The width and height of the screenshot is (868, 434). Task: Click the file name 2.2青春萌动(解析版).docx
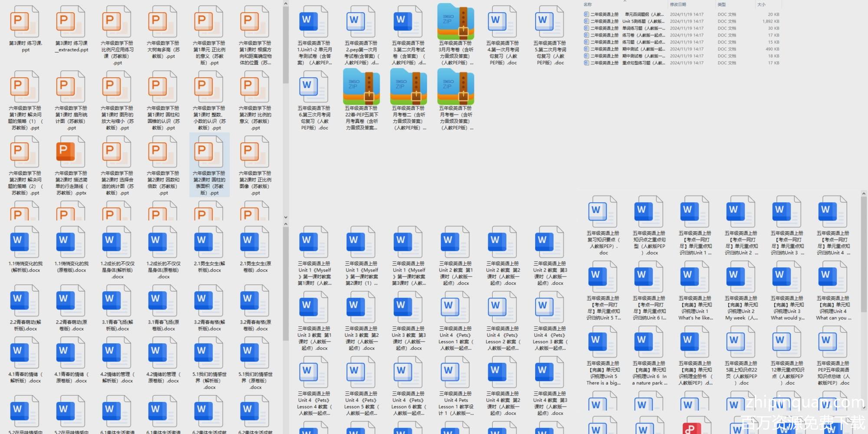(x=26, y=325)
